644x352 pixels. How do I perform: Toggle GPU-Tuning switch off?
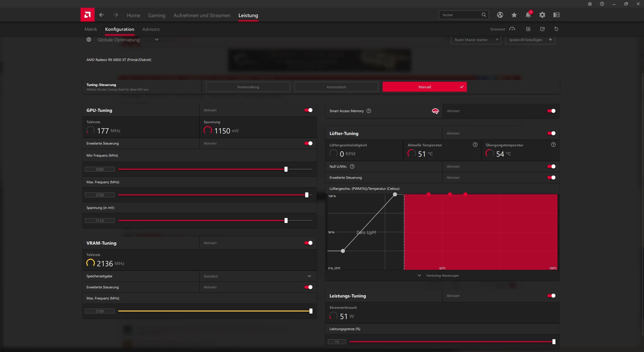(x=308, y=110)
